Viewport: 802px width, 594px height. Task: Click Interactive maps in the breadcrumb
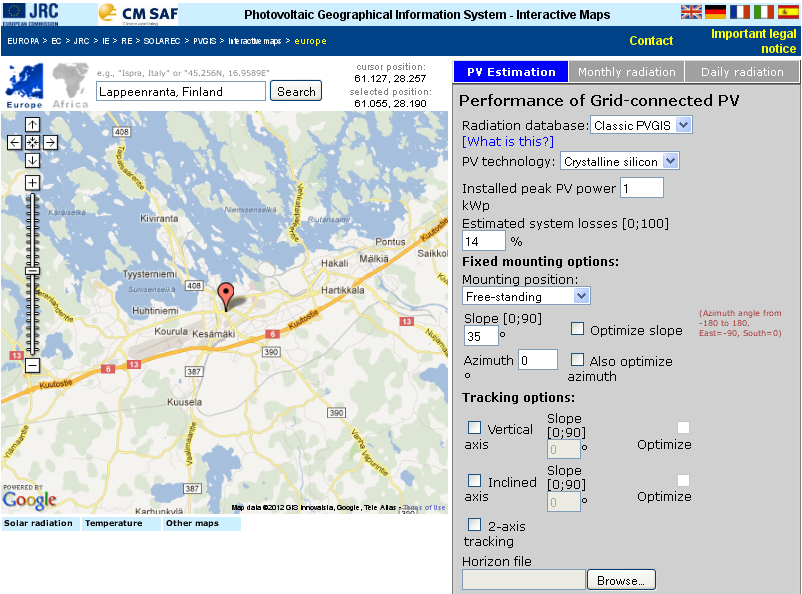point(255,41)
